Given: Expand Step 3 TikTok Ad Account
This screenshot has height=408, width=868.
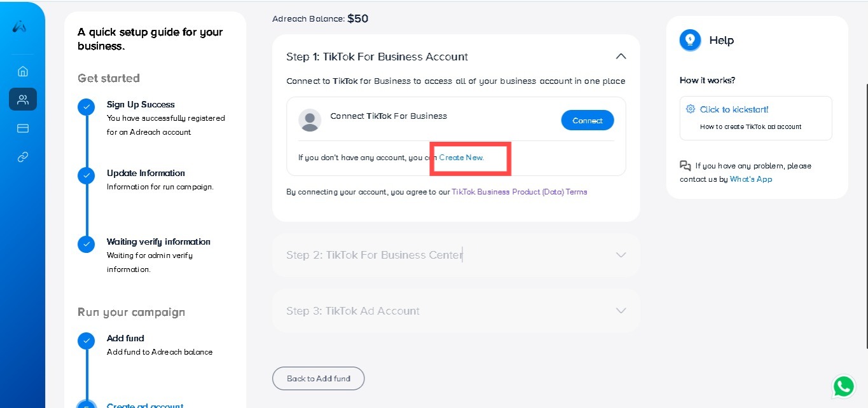Looking at the screenshot, I should click(621, 311).
